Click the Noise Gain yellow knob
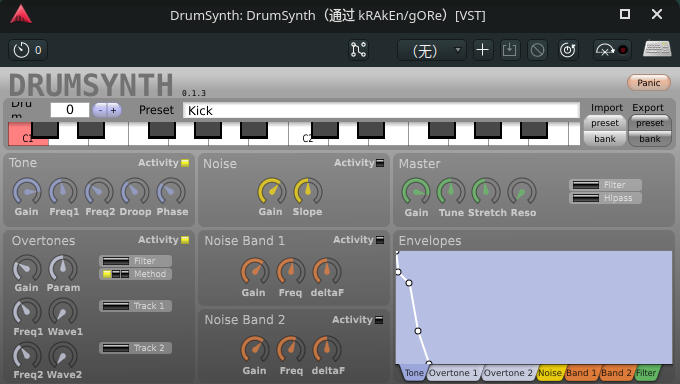 tap(272, 191)
